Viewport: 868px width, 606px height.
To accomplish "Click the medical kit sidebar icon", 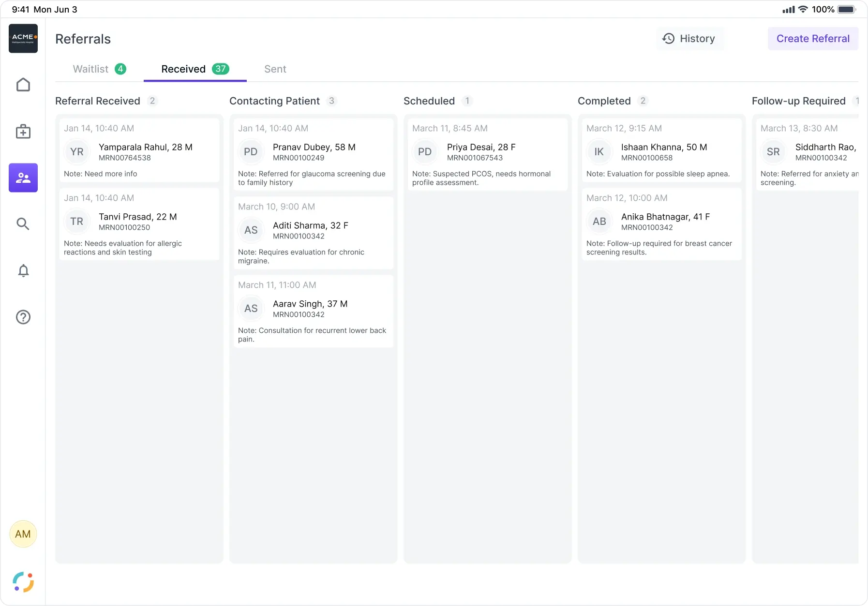I will pos(23,132).
